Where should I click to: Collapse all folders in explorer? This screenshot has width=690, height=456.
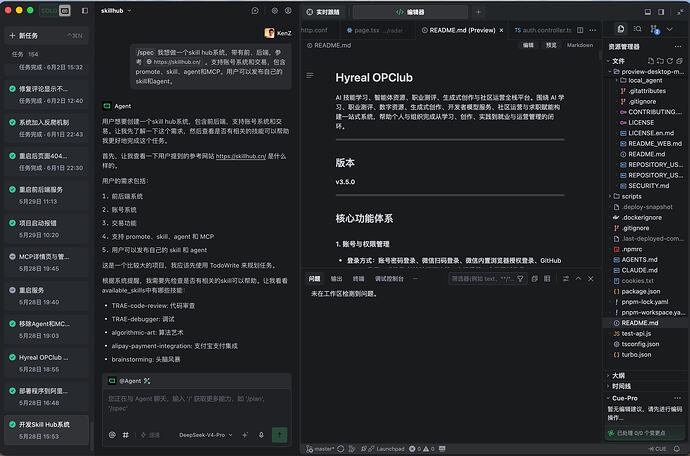679,61
